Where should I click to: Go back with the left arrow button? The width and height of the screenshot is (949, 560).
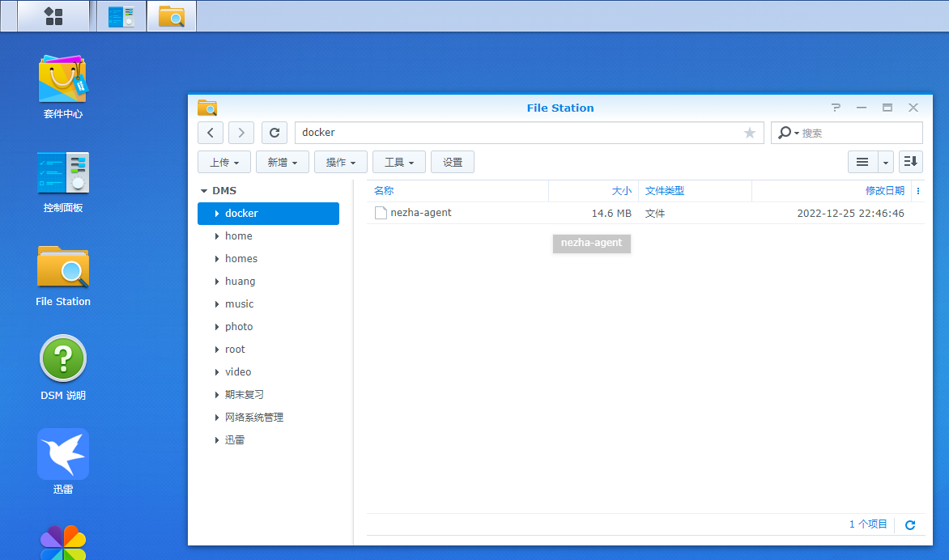(210, 133)
